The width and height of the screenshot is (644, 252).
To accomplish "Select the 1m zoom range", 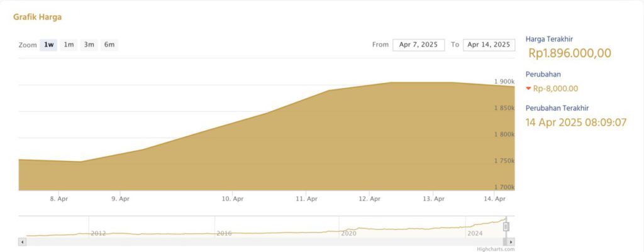I will [x=69, y=45].
